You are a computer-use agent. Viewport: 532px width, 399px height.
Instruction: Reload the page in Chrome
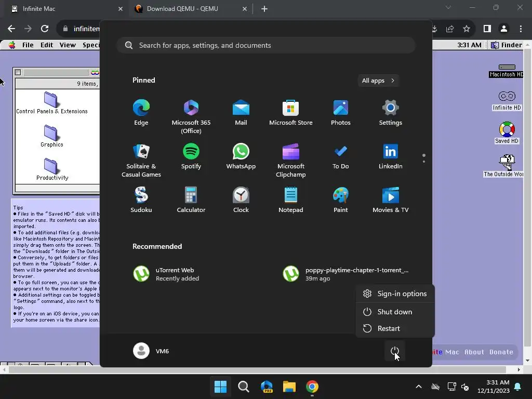click(45, 29)
